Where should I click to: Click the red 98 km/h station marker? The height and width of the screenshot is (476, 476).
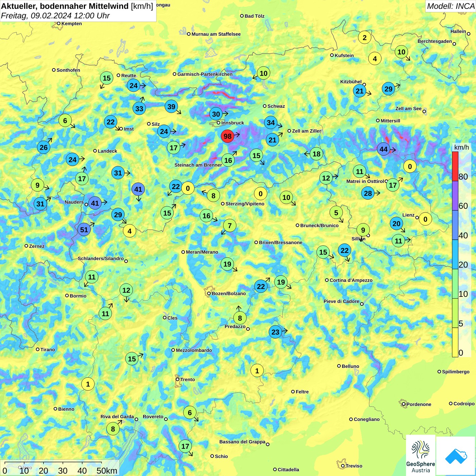tap(227, 136)
